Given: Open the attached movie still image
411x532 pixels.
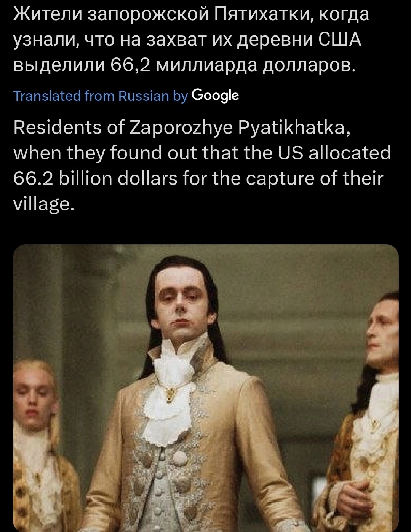Looking at the screenshot, I should click(x=206, y=388).
